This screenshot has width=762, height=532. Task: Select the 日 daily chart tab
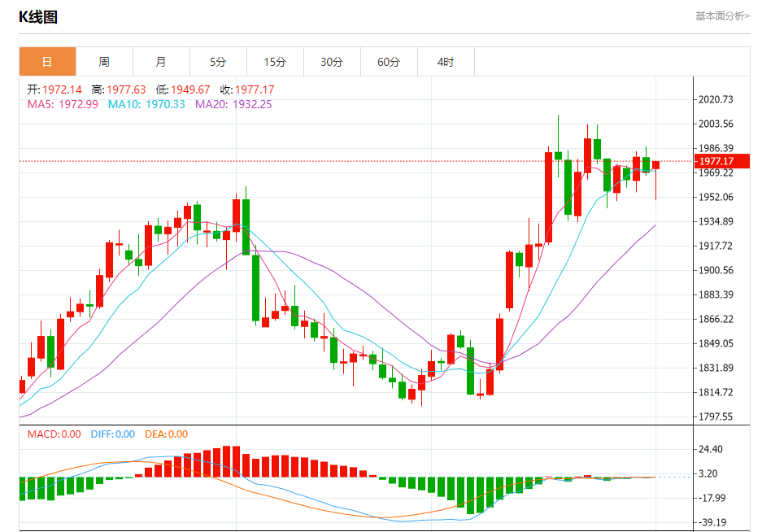pyautogui.click(x=48, y=62)
